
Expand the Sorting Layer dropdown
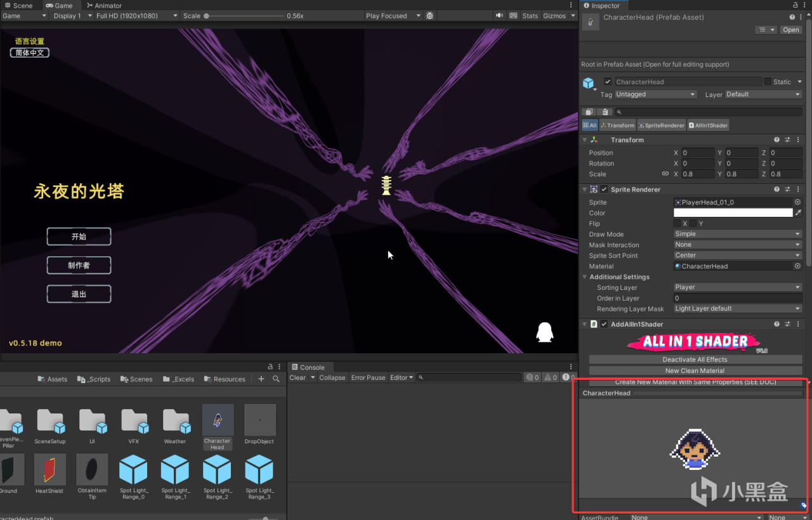click(737, 287)
